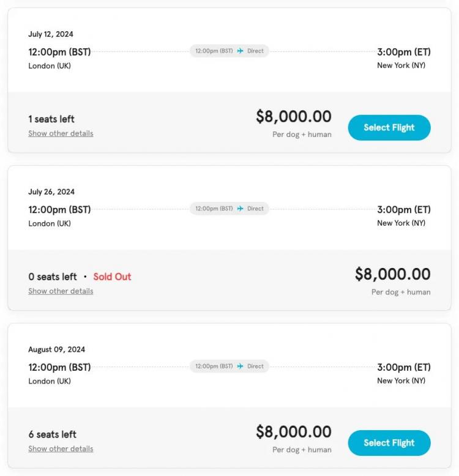Click the July 26, 2024 date heading
This screenshot has width=459, height=476.
click(51, 192)
